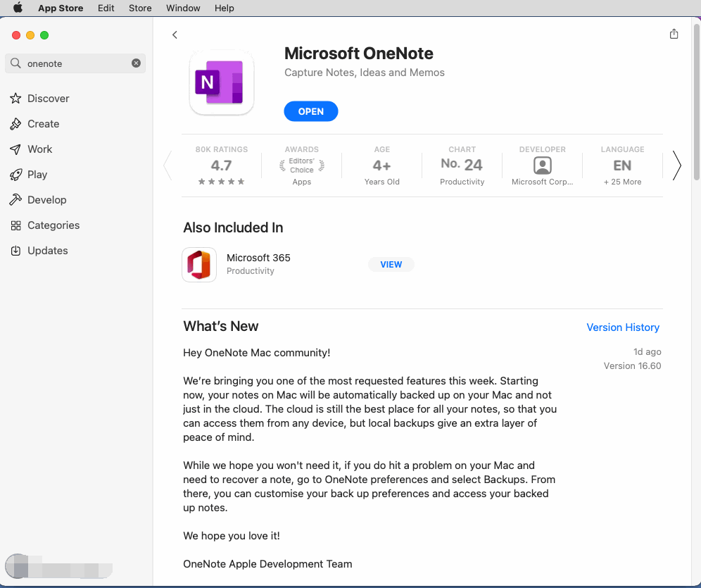This screenshot has width=701, height=588.
Task: Go to the Play section
Action: click(28, 175)
